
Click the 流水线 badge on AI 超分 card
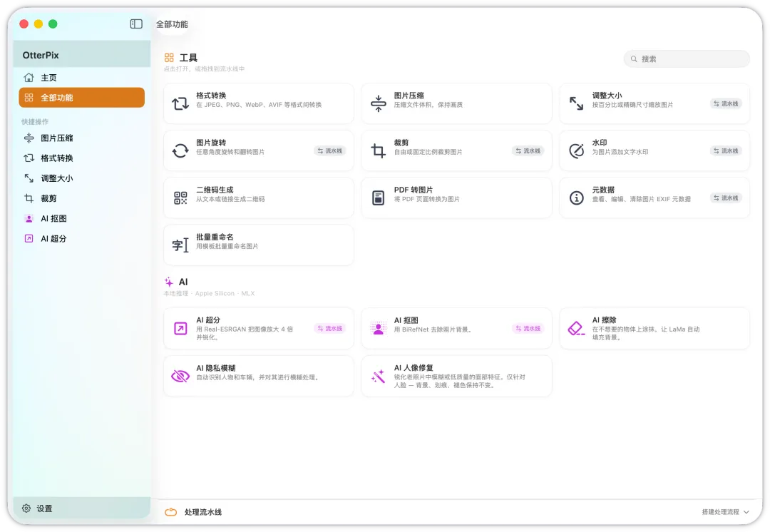pos(329,328)
